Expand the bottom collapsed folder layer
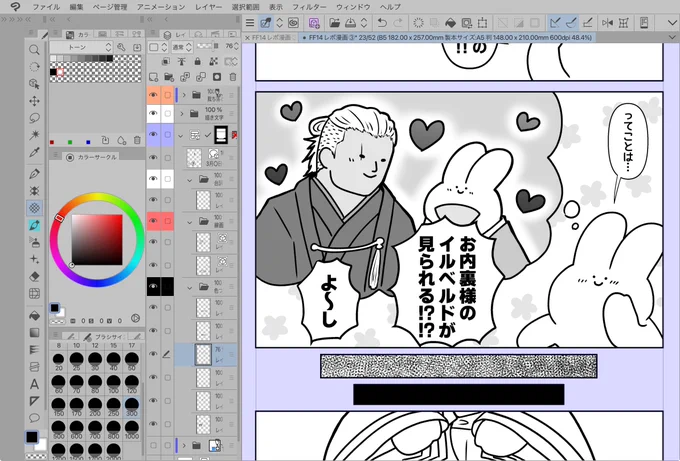 point(184,445)
